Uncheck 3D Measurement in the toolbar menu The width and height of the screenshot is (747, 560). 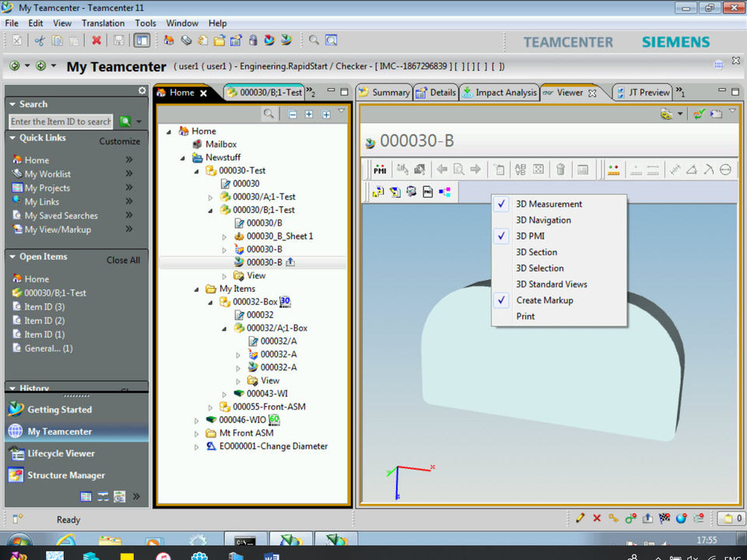(x=549, y=204)
